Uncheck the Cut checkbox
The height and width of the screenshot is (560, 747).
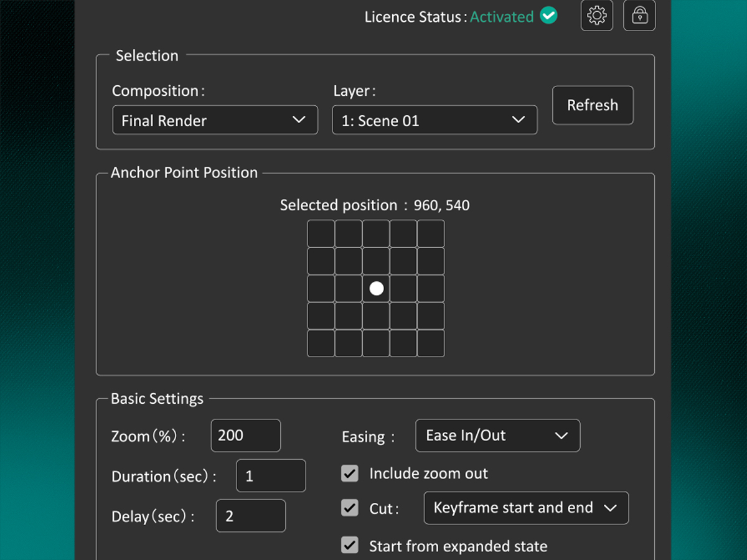[x=350, y=508]
